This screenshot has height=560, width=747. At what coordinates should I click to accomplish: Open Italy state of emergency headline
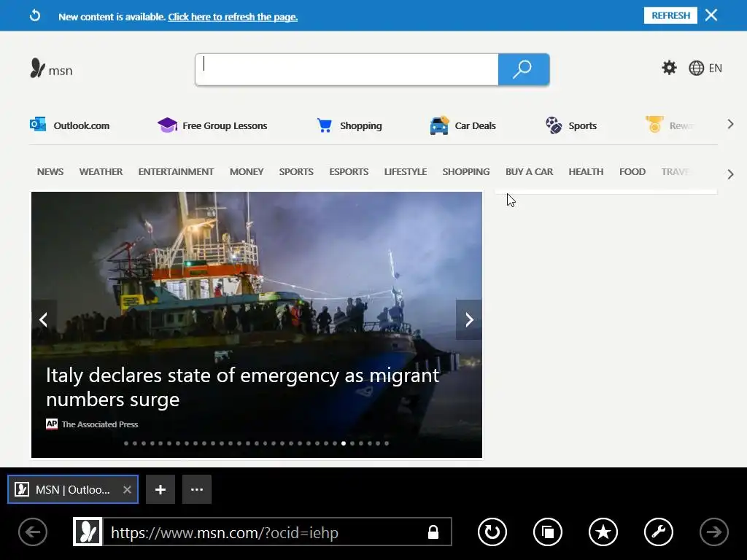(242, 387)
